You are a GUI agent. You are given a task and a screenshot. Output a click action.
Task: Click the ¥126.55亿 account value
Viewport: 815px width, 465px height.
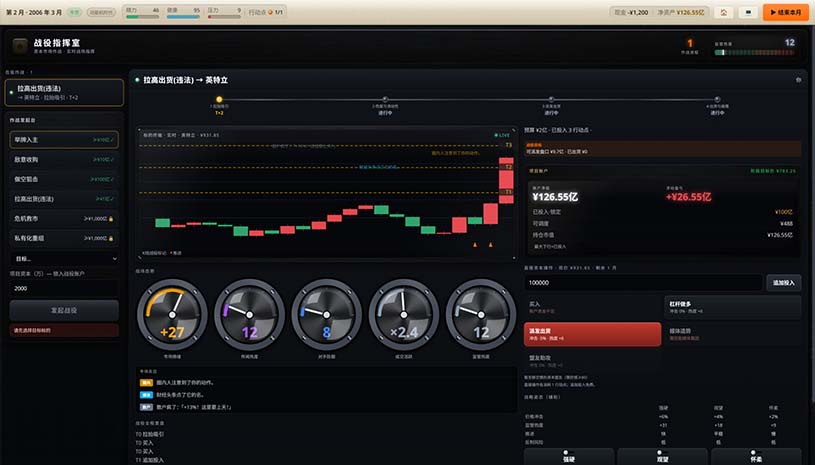[x=555, y=197]
